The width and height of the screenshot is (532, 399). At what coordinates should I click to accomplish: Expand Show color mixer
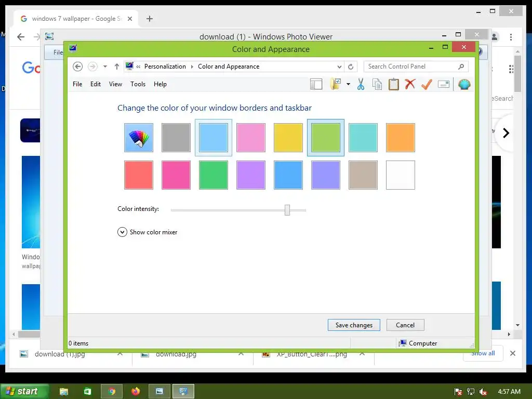(147, 232)
